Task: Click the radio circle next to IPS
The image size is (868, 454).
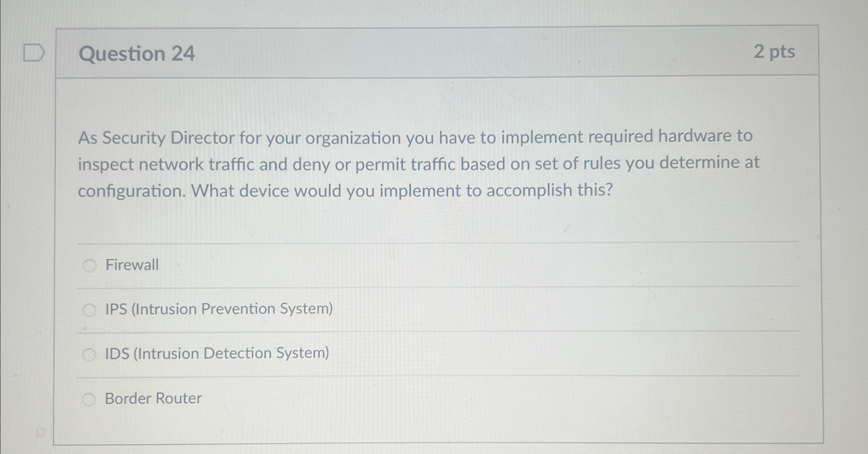Action: [89, 309]
